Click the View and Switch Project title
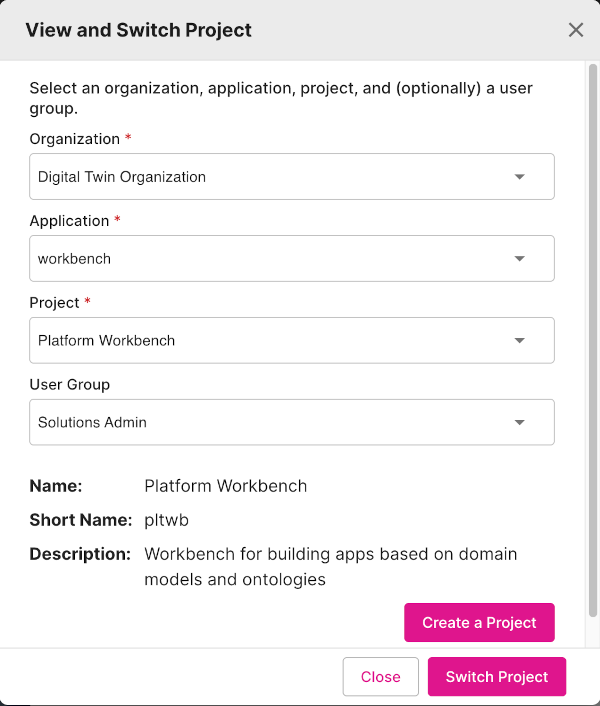The height and width of the screenshot is (706, 600). pyautogui.click(x=139, y=30)
